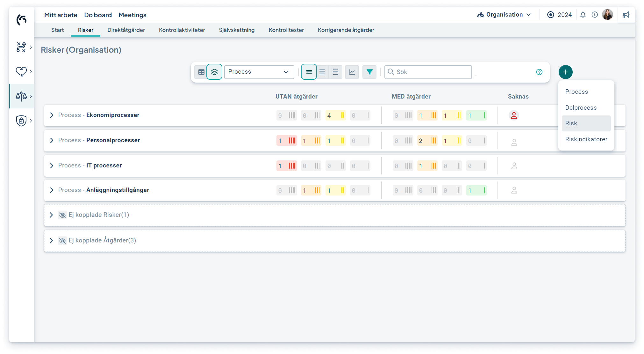Click the person icon on Personalprocesser row
This screenshot has height=354, width=644.
click(x=514, y=142)
